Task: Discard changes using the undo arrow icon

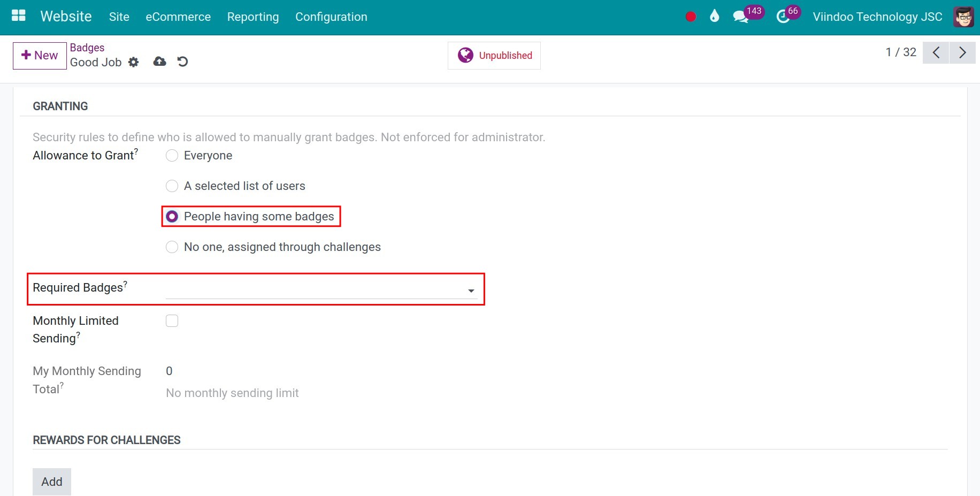Action: pyautogui.click(x=182, y=62)
